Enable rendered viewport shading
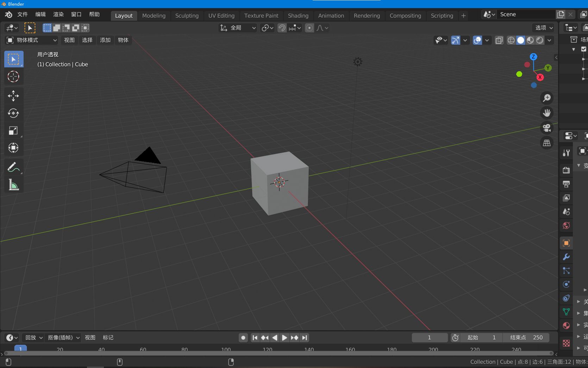588x368 pixels. 539,40
